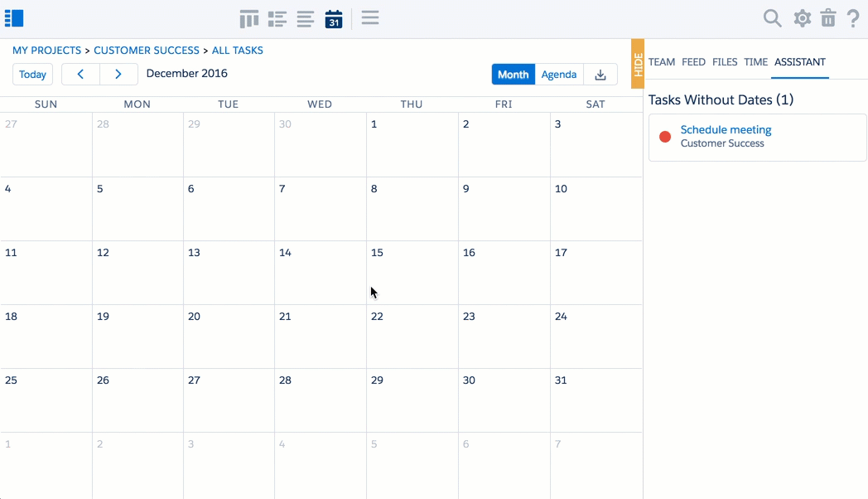Switch to Agenda view

click(558, 75)
